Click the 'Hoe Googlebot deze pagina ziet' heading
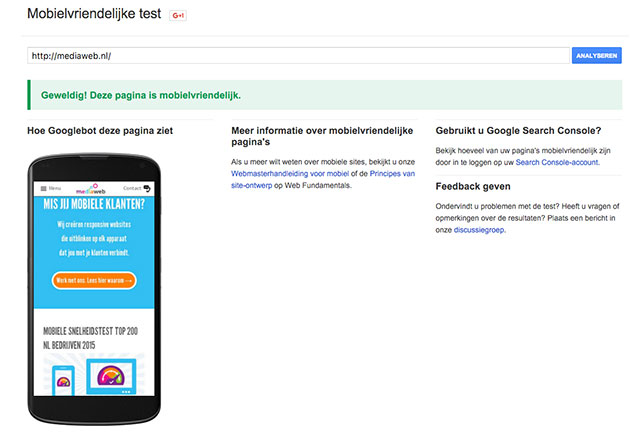 pos(100,131)
